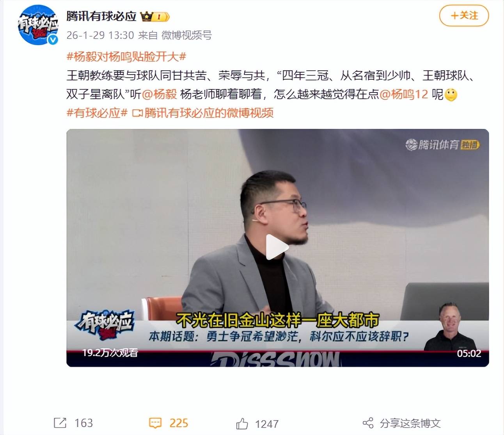
Task: Open hashtag #杨毅对杨鸣贴脸开大#
Action: point(126,57)
